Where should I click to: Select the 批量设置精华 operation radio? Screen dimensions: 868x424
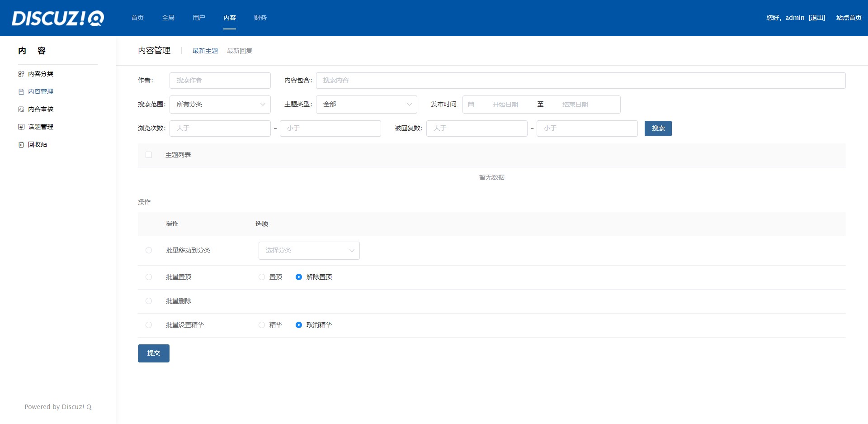pyautogui.click(x=149, y=325)
